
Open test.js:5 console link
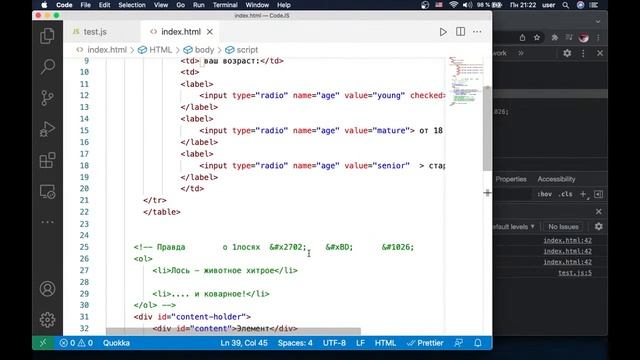(x=575, y=273)
